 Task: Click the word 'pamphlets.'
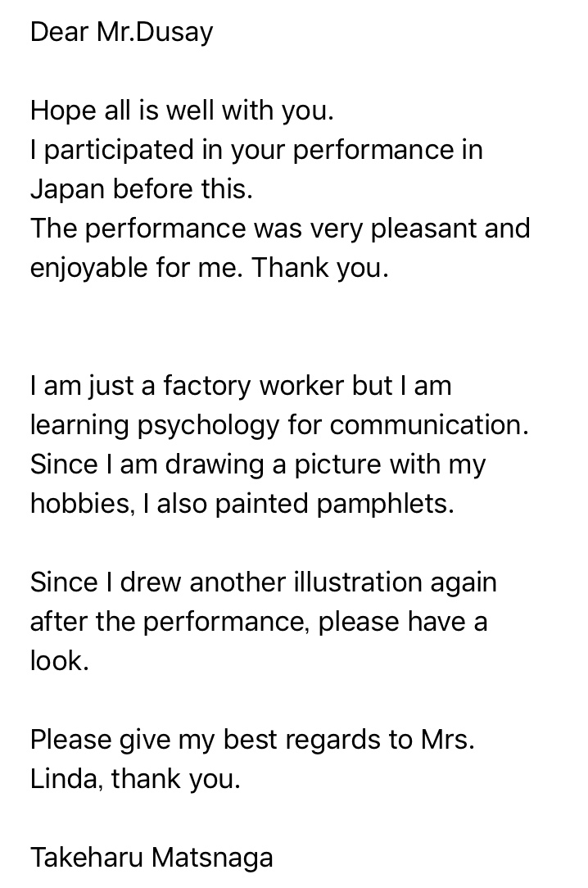386,504
